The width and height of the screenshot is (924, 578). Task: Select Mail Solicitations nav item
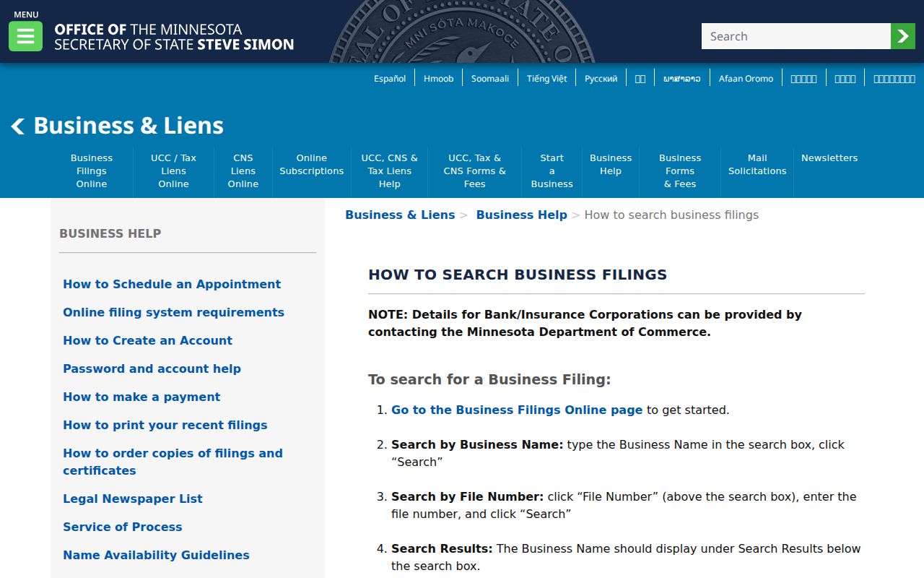pos(757,165)
